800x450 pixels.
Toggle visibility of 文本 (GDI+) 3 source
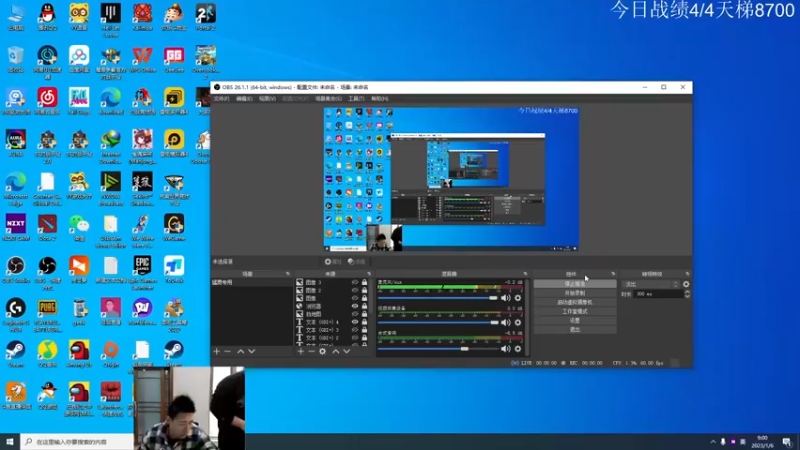coord(355,330)
